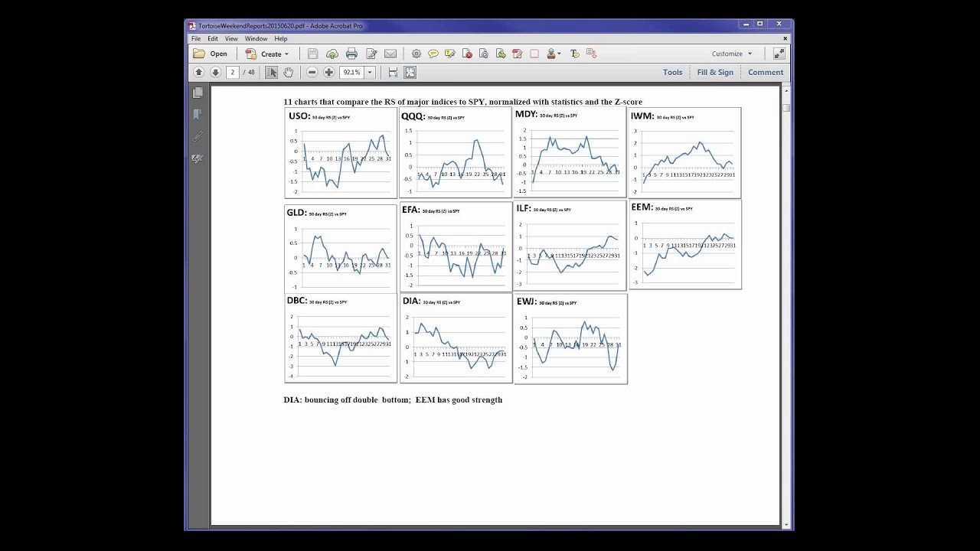Close the document with small X
Image resolution: width=980 pixels, height=551 pixels.
coord(785,38)
